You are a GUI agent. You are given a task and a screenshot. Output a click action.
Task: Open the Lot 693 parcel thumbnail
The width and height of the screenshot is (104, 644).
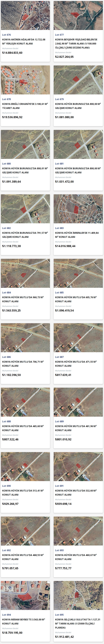pos(78,531)
